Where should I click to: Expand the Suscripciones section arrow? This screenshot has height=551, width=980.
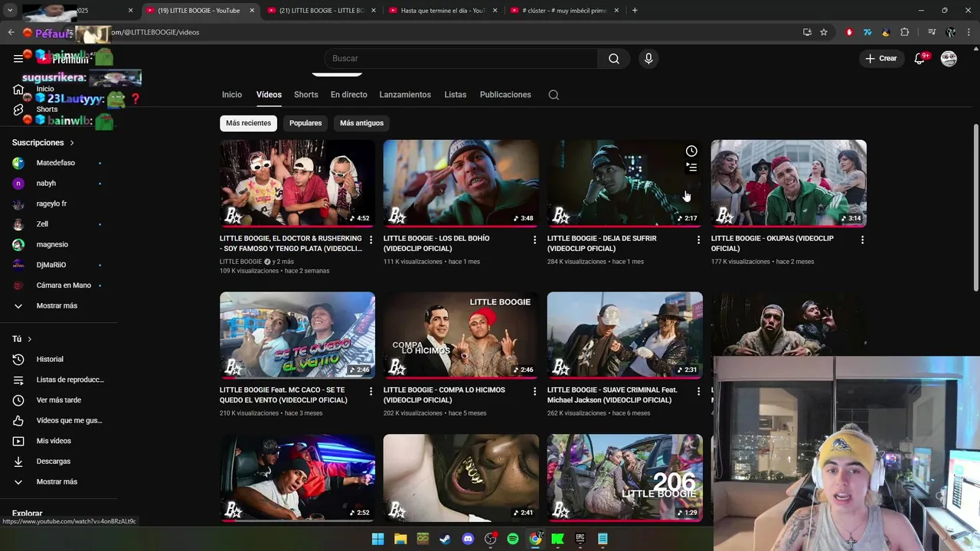[x=72, y=143]
